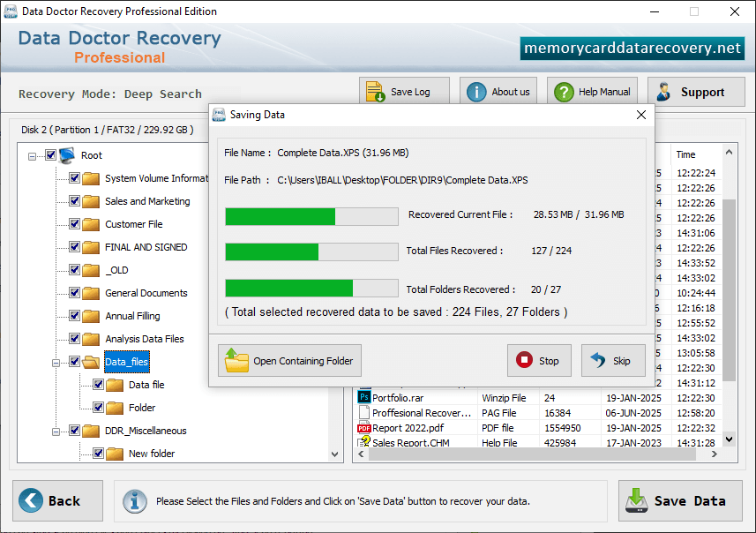Click the General Documents folder icon
The image size is (756, 533).
coord(91,293)
